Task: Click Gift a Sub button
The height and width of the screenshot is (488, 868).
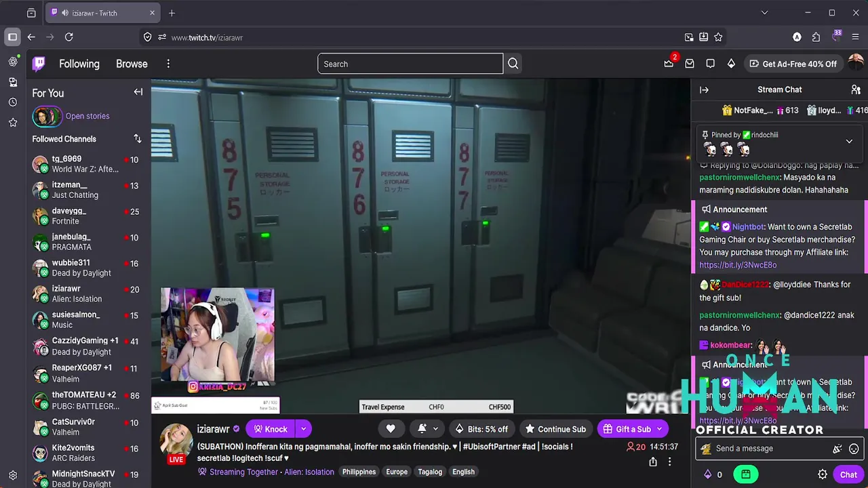Action: click(x=633, y=429)
